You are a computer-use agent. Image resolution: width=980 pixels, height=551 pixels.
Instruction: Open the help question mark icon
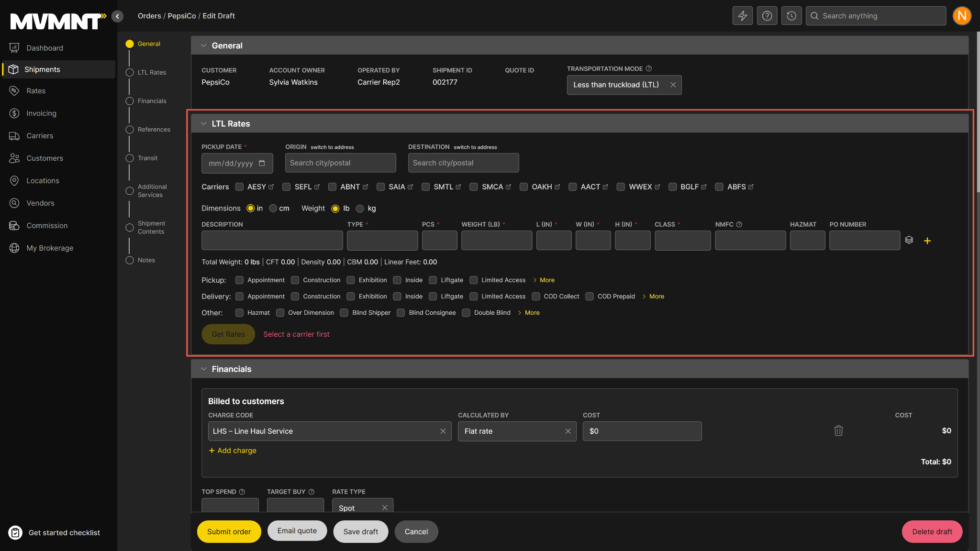(767, 16)
